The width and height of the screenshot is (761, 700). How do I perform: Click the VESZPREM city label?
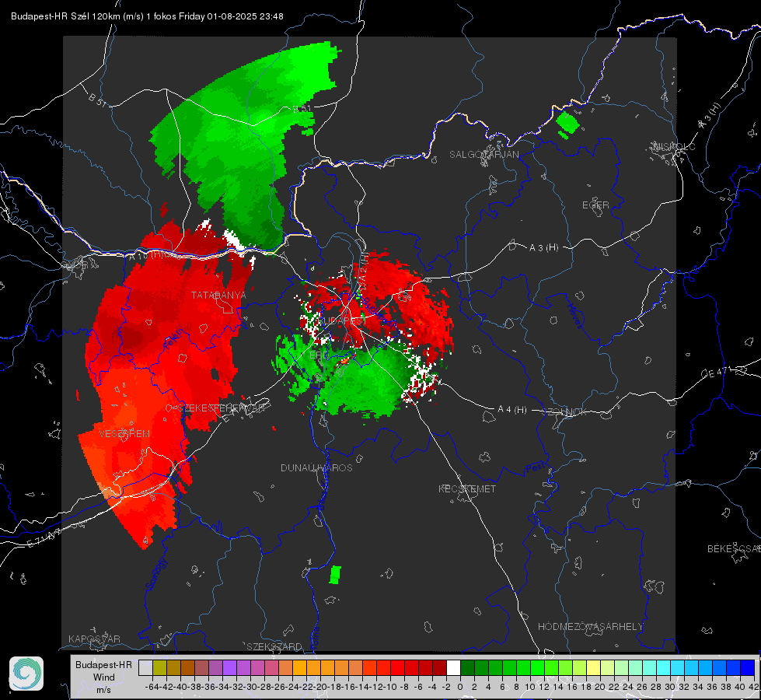(124, 434)
